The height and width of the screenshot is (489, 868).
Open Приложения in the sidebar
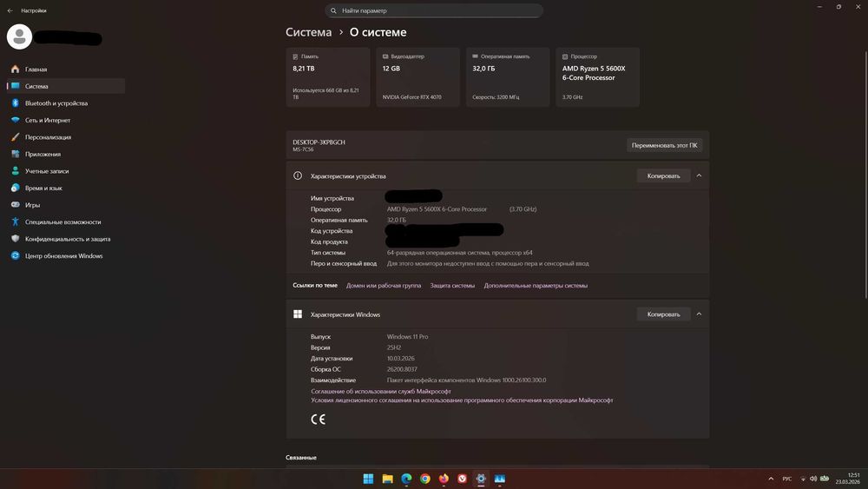tap(67, 154)
